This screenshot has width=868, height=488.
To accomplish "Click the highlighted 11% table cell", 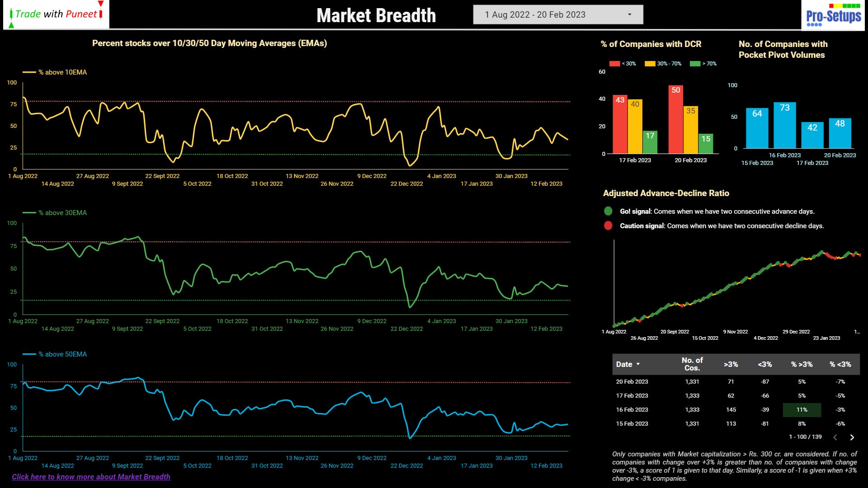I will [802, 410].
